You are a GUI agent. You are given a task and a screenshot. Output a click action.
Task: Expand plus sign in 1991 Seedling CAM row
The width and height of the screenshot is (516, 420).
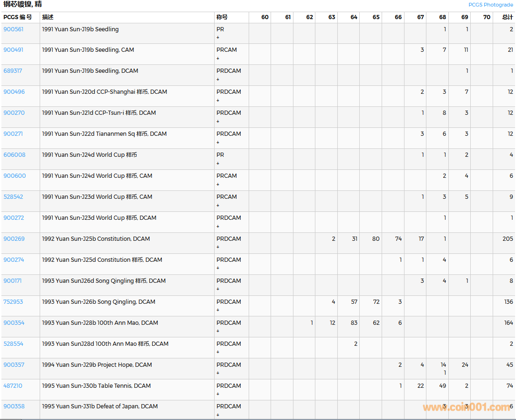coord(218,58)
